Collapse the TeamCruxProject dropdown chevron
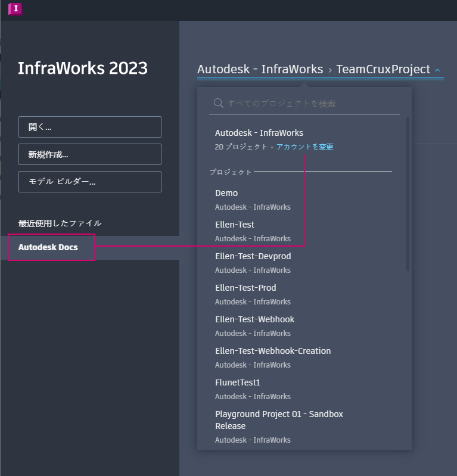This screenshot has width=457, height=476. click(x=437, y=70)
